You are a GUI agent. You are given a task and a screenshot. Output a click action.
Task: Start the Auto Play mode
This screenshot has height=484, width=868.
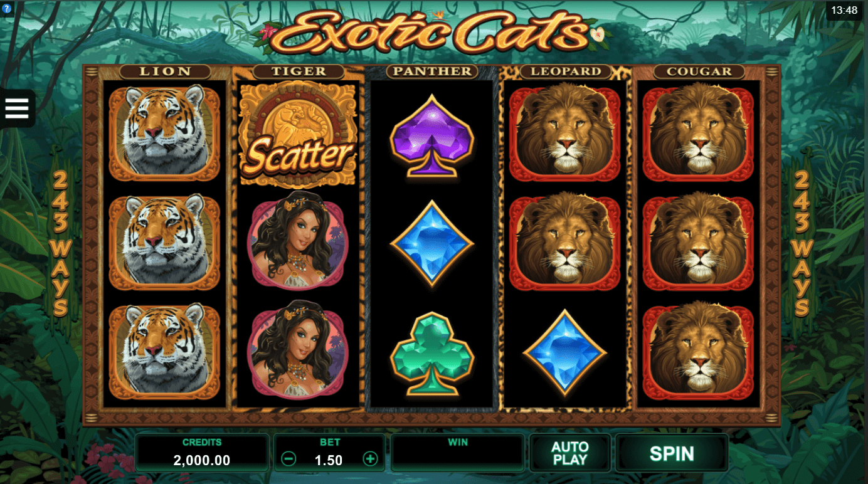570,453
